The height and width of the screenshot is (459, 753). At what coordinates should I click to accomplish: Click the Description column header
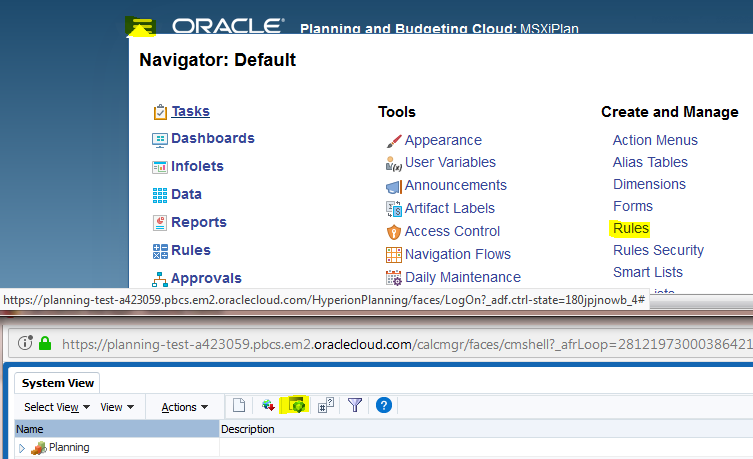[x=486, y=429]
